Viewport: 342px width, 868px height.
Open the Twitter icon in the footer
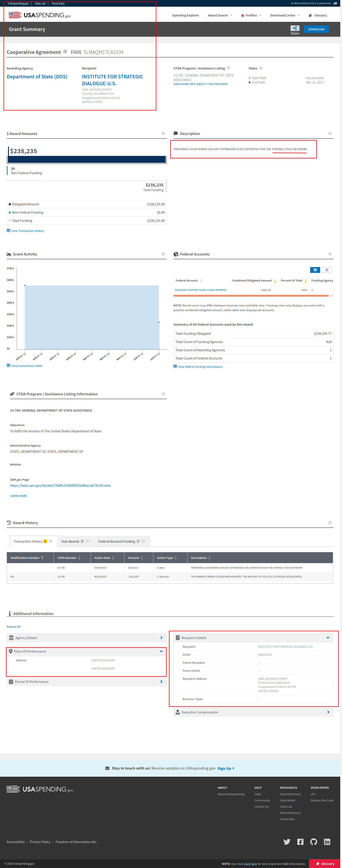(287, 842)
